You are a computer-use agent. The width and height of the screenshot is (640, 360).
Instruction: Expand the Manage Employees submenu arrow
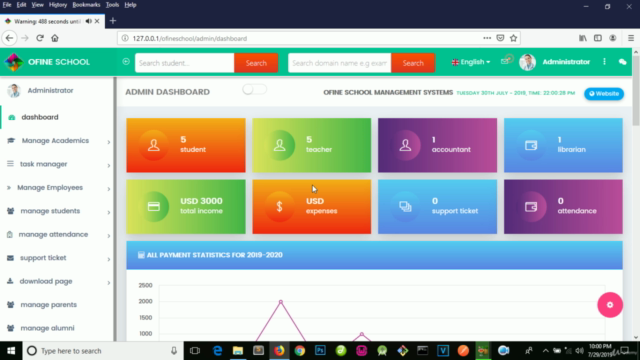pos(109,189)
